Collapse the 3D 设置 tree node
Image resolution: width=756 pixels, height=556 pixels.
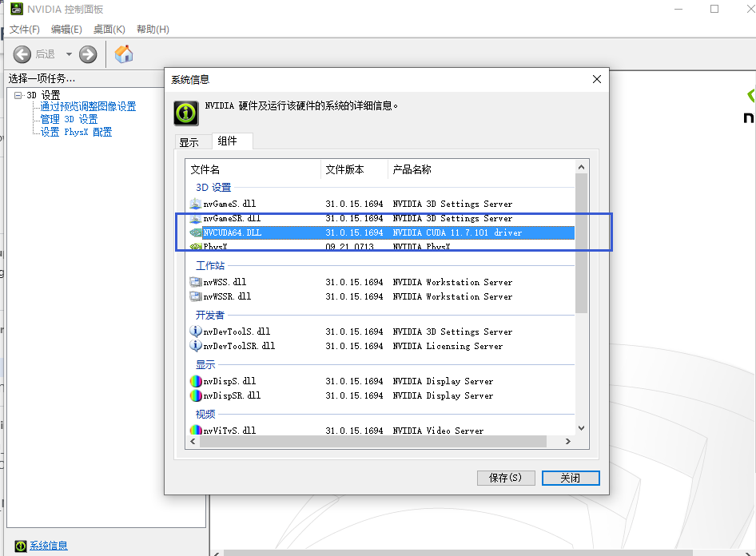pos(18,95)
